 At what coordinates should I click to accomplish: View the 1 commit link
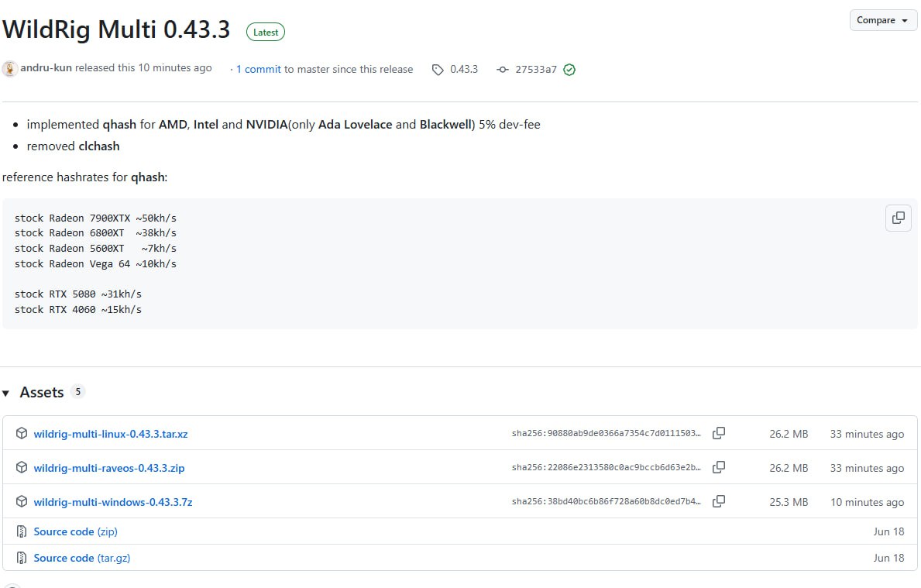(259, 69)
